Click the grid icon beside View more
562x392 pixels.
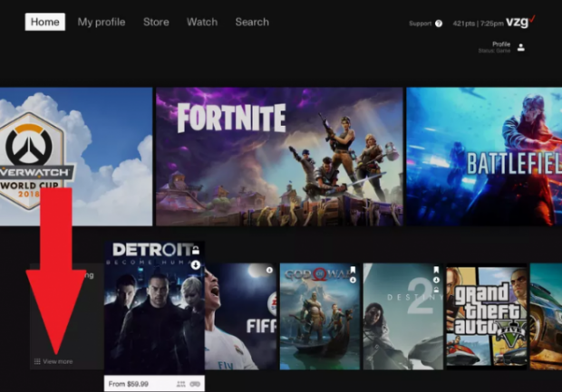37,361
